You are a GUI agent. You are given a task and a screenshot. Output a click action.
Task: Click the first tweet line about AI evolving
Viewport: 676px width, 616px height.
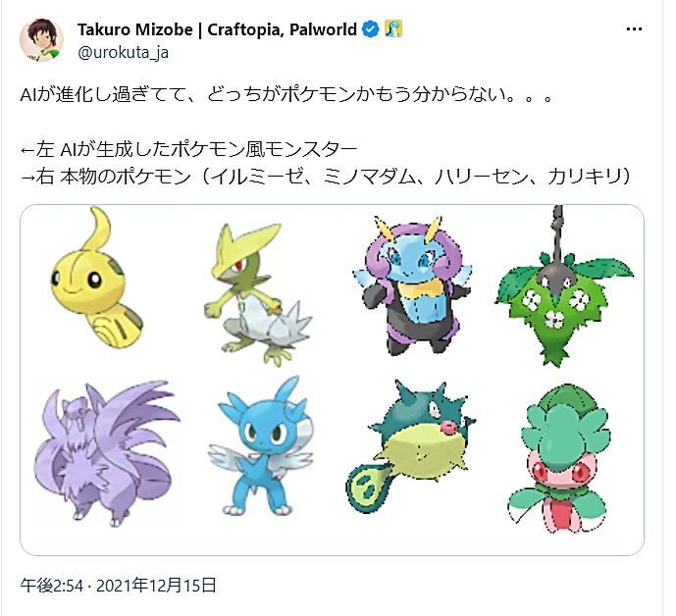tap(286, 95)
